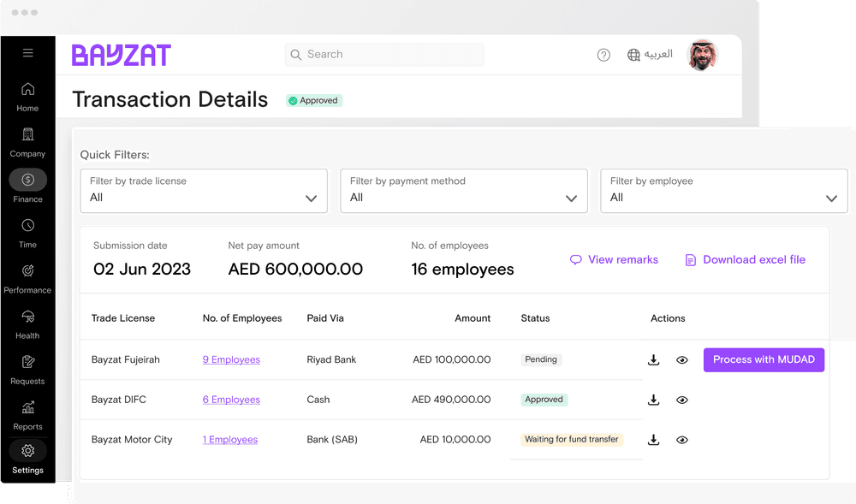Expand Filter by payment method dropdown
856x504 pixels.
[x=464, y=191]
